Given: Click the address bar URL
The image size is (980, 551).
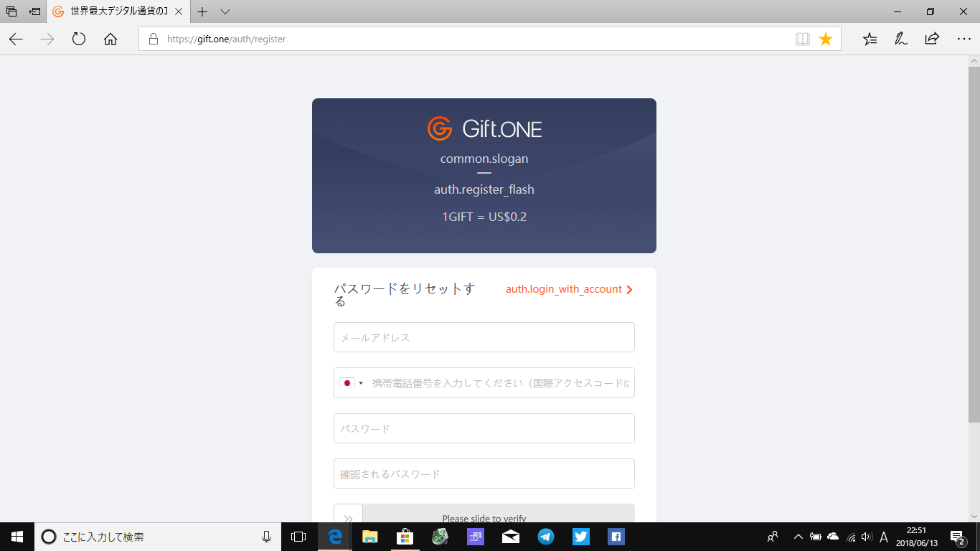Looking at the screenshot, I should coord(227,39).
